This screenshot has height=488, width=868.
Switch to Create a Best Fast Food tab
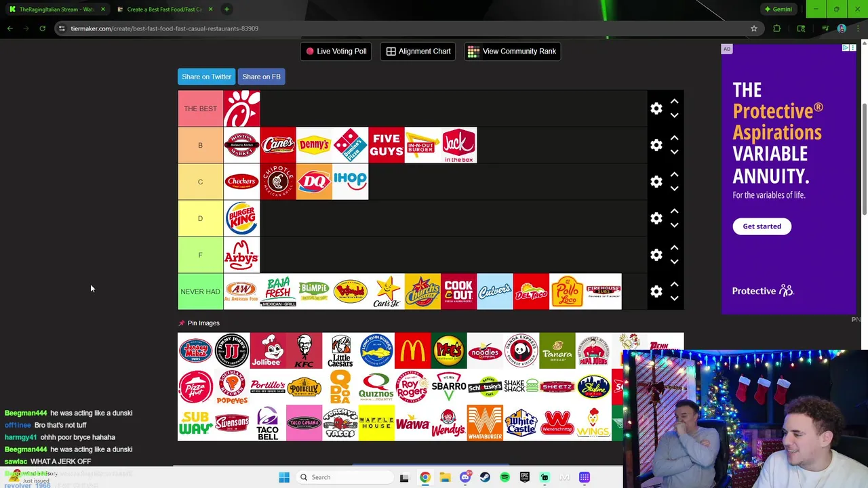coord(164,9)
